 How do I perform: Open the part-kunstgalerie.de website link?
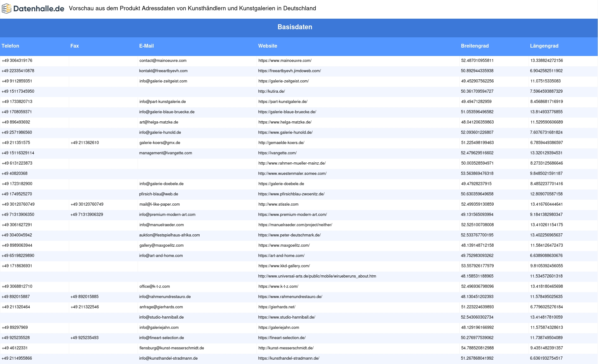tap(283, 102)
